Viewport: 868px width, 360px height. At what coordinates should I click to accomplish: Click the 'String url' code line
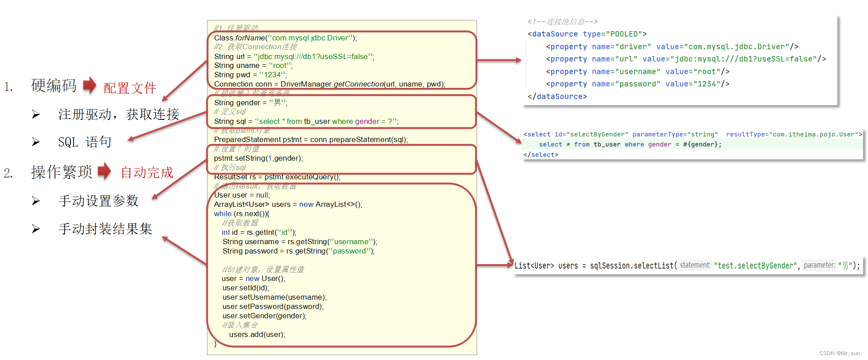(294, 56)
